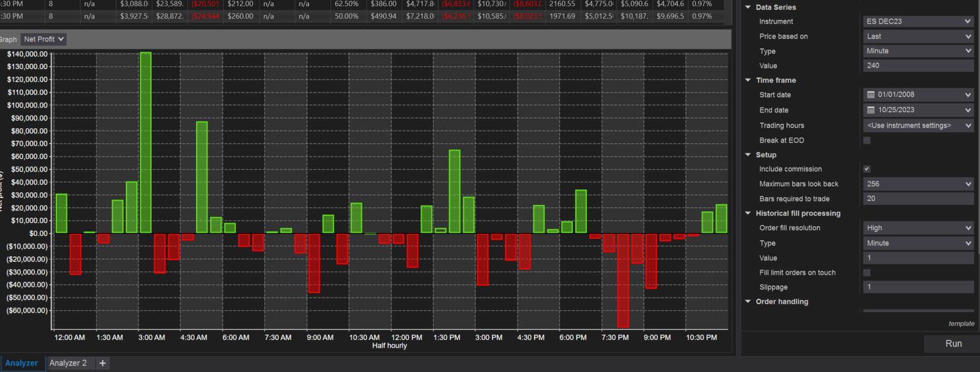Collapse the Historical fill processing section

[x=748, y=213]
